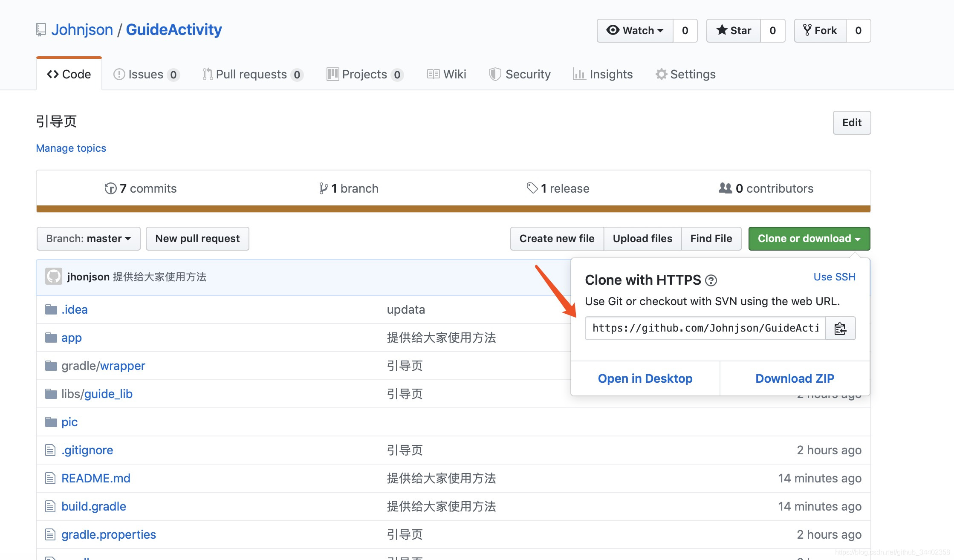
Task: Click Download ZIP
Action: point(795,378)
